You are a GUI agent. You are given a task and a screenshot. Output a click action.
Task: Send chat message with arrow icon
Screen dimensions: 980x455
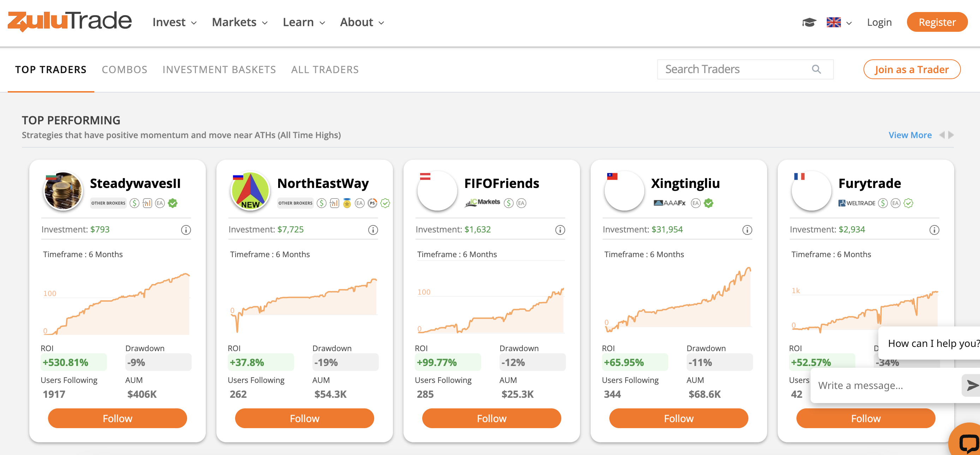[972, 385]
